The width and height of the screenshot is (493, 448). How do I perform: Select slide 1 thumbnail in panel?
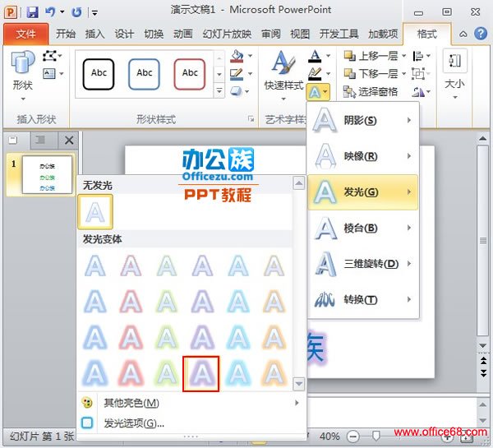point(47,174)
